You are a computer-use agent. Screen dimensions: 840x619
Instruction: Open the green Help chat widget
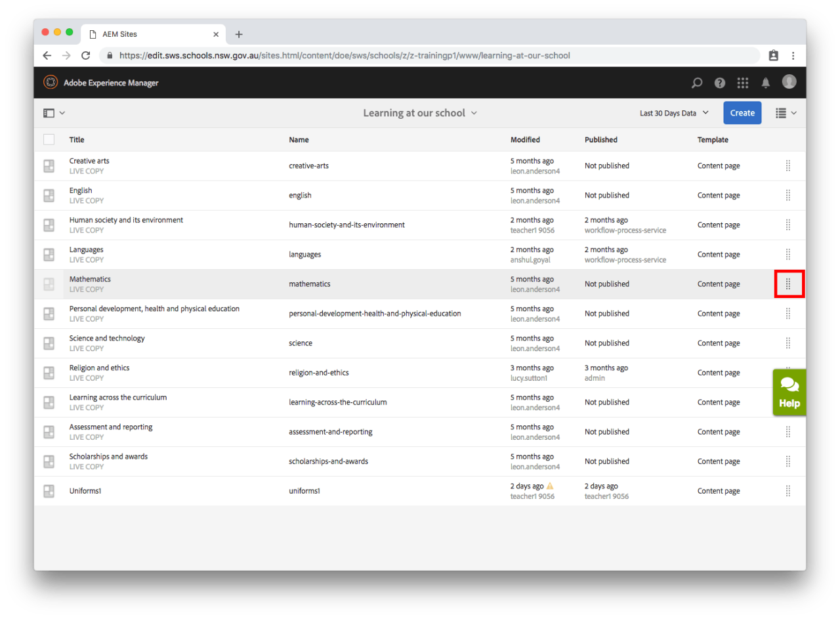(x=789, y=393)
